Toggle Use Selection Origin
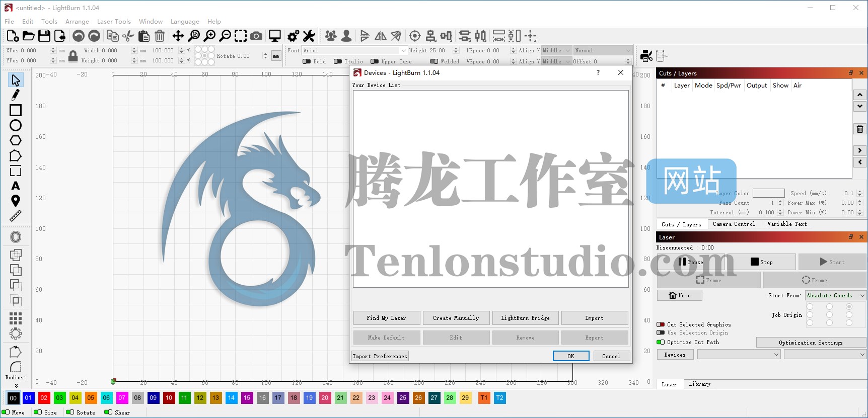Image resolution: width=868 pixels, height=418 pixels. click(661, 332)
